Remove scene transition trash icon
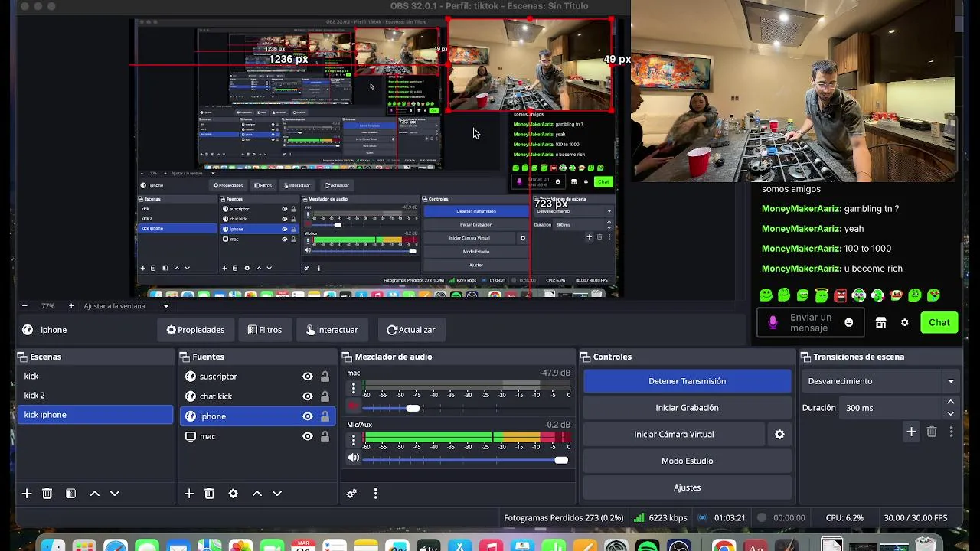Viewport: 980px width, 551px height. click(932, 432)
